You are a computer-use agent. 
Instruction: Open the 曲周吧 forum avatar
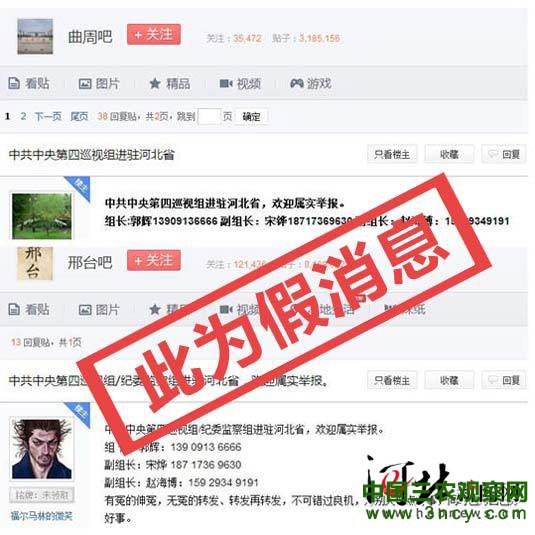tap(35, 36)
